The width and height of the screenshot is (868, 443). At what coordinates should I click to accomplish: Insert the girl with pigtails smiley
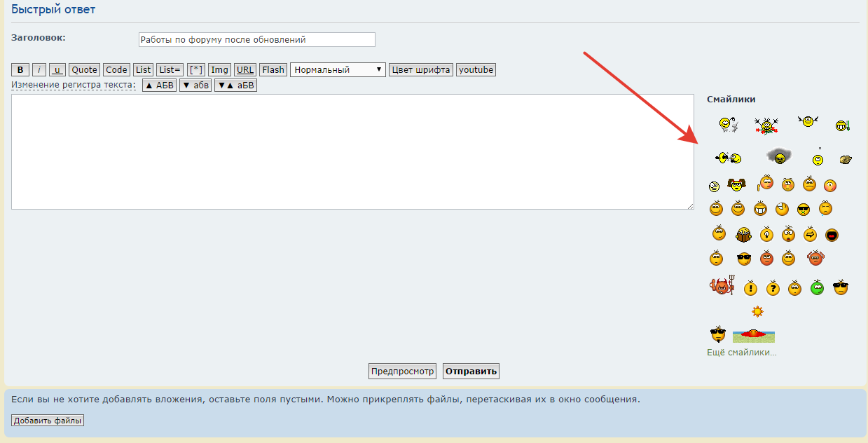pyautogui.click(x=736, y=185)
